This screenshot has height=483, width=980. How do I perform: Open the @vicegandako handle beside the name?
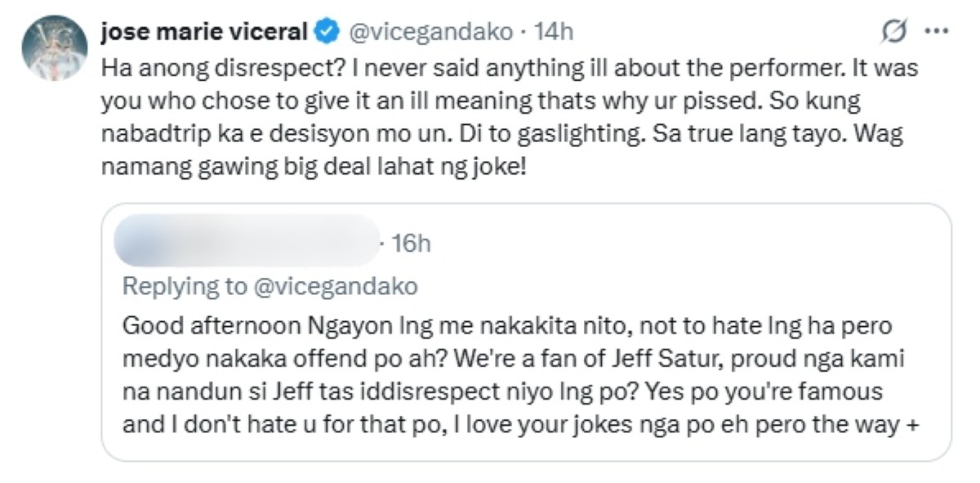pyautogui.click(x=433, y=32)
